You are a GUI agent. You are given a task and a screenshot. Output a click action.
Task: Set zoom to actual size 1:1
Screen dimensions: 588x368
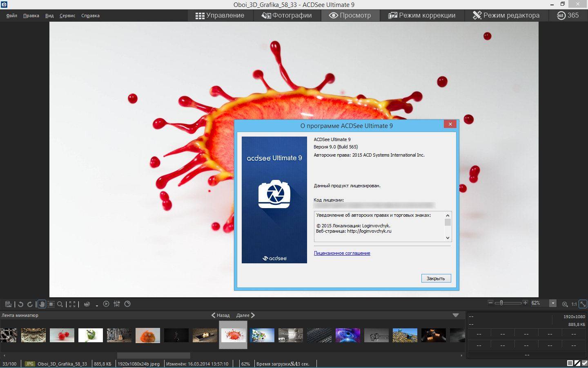[x=574, y=304]
